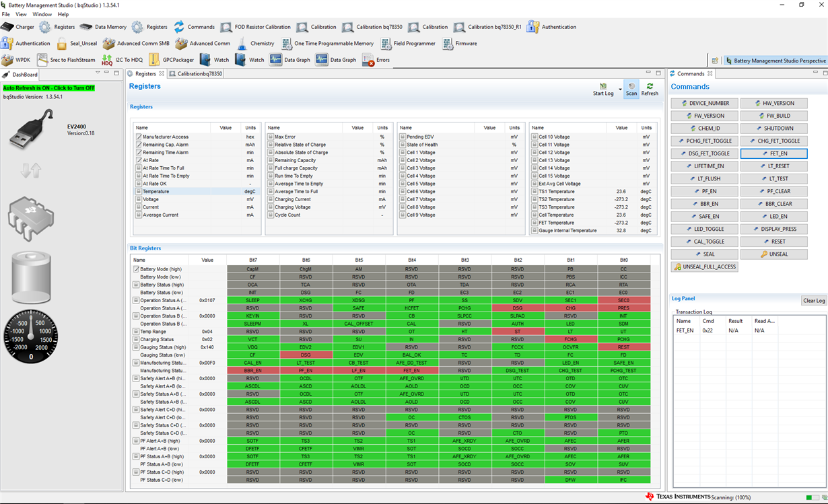
Task: Open Start Log dropdown arrow
Action: pyautogui.click(x=619, y=89)
